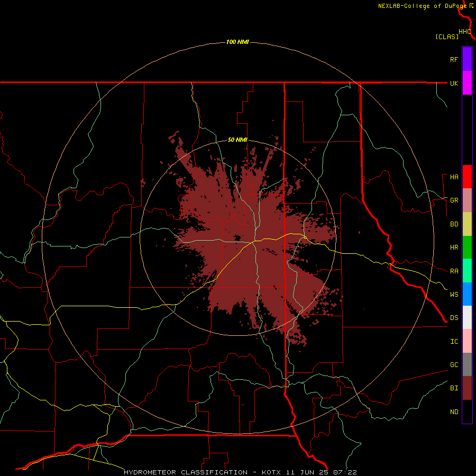
Task: Click the HA red legend swatch
Action: pos(467,177)
